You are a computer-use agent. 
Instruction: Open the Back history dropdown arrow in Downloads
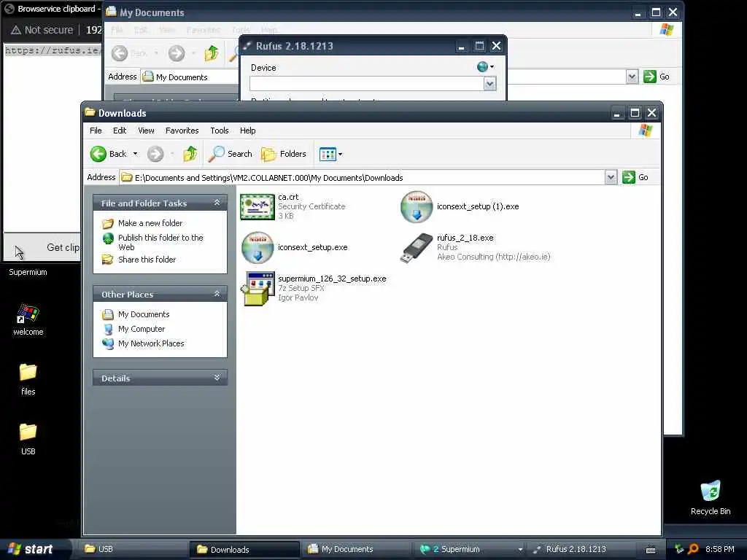pos(135,154)
